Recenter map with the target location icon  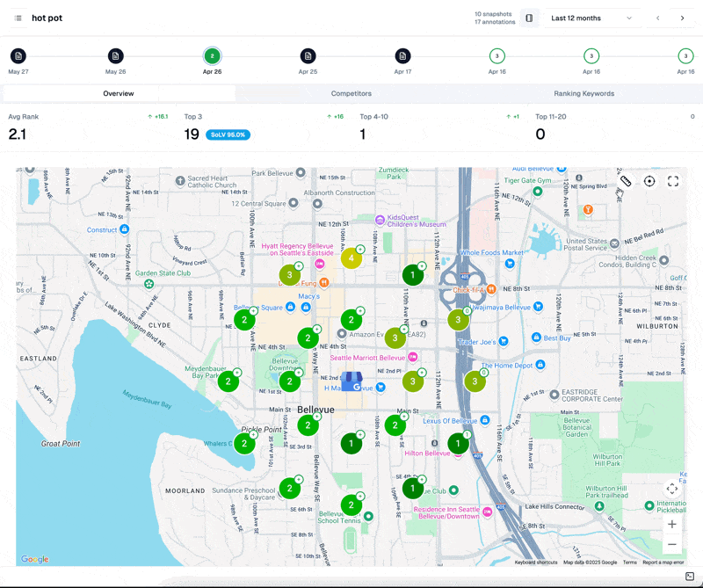[649, 181]
